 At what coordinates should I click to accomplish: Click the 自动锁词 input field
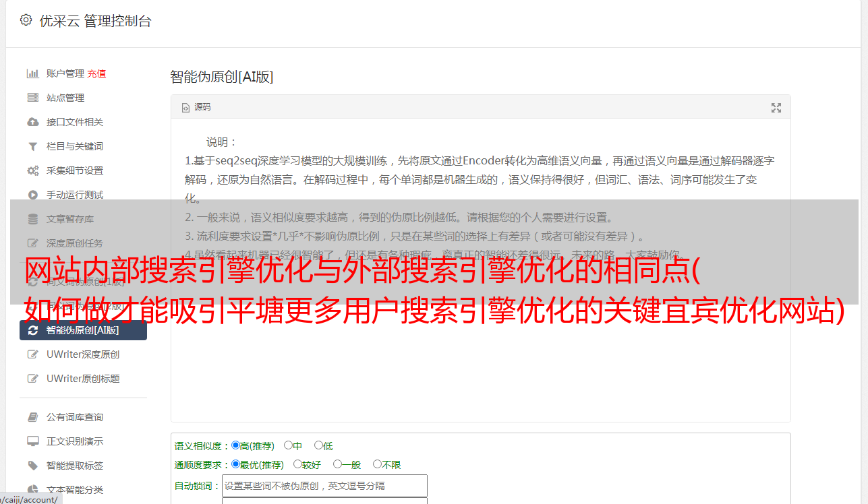324,485
